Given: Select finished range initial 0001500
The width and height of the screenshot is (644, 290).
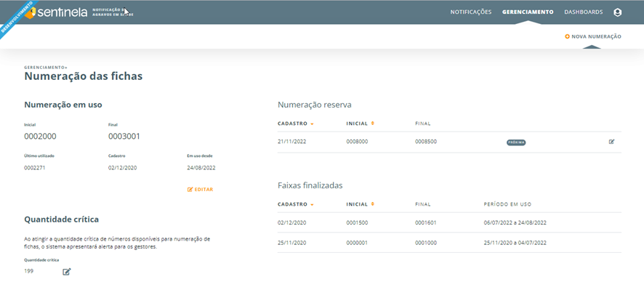Looking at the screenshot, I should coord(357,222).
